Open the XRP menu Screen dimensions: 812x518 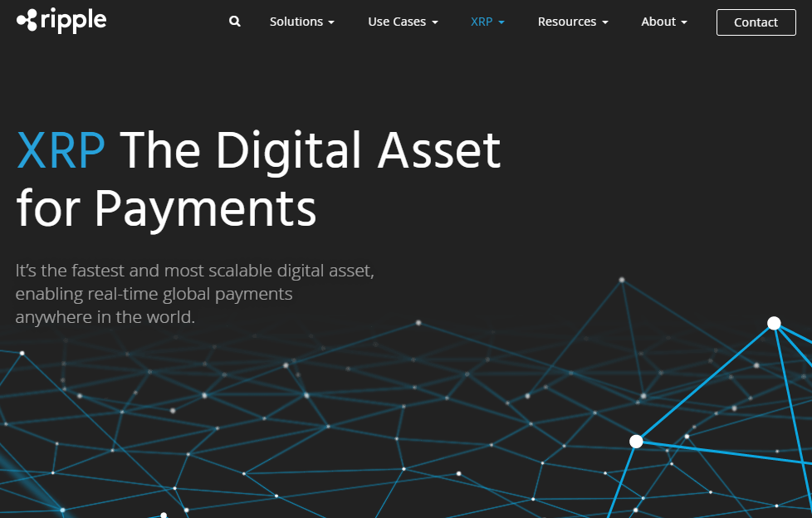click(487, 22)
